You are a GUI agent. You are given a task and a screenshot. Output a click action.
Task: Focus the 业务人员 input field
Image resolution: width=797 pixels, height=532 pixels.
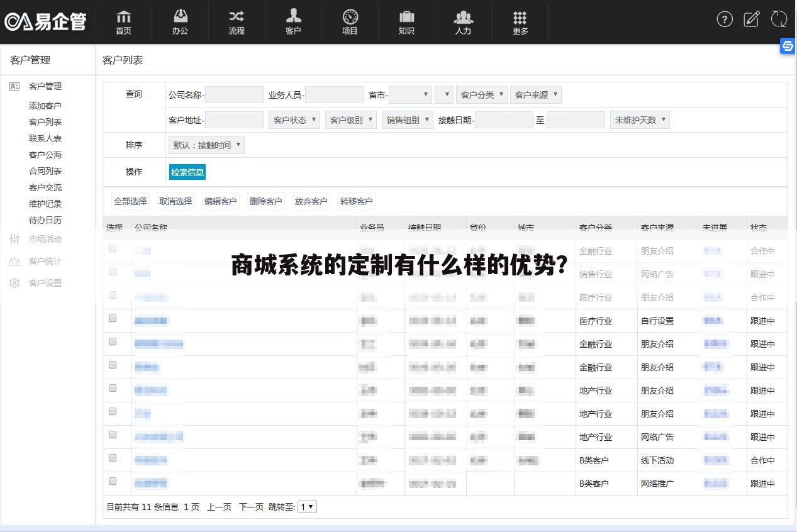[334, 95]
